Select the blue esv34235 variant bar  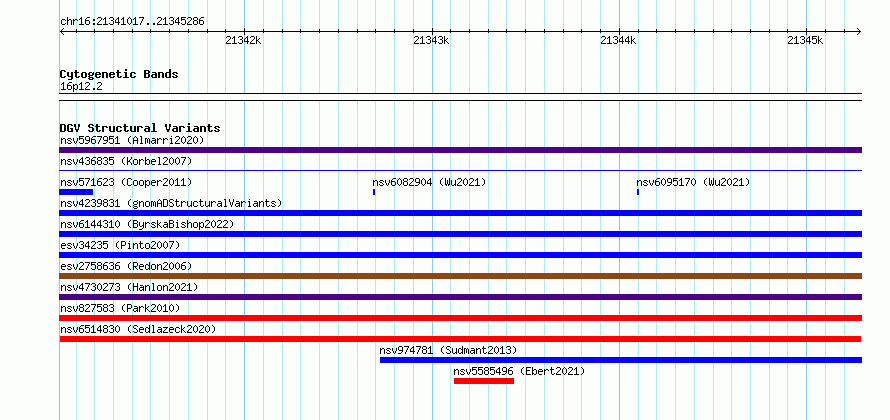tap(461, 255)
